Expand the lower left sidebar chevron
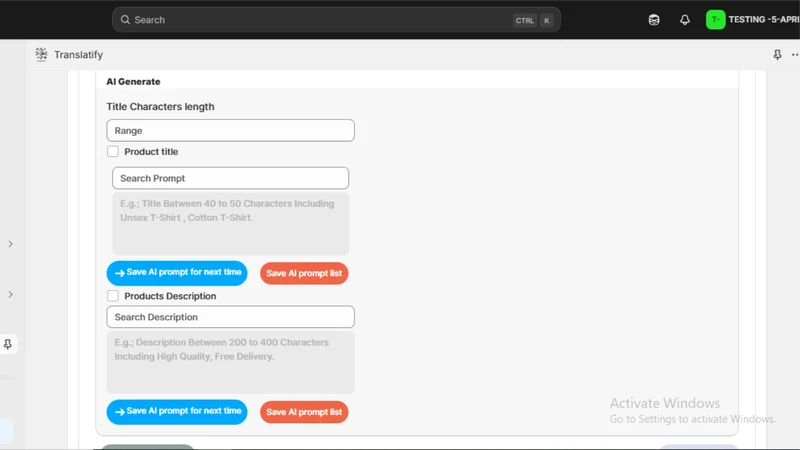800x450 pixels. click(10, 294)
